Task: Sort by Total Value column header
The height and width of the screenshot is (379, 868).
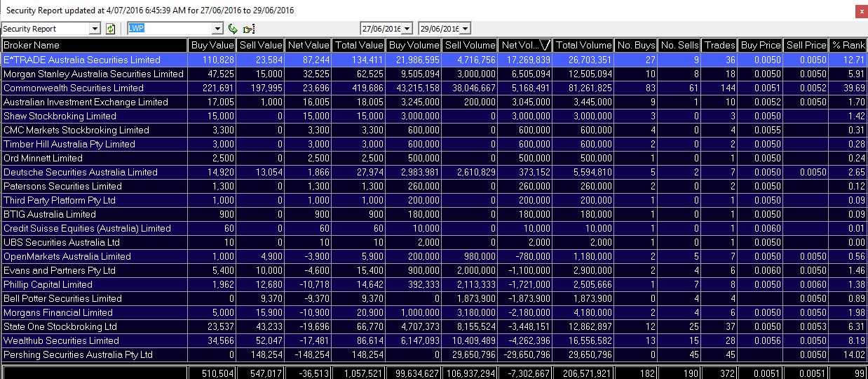Action: coord(359,45)
